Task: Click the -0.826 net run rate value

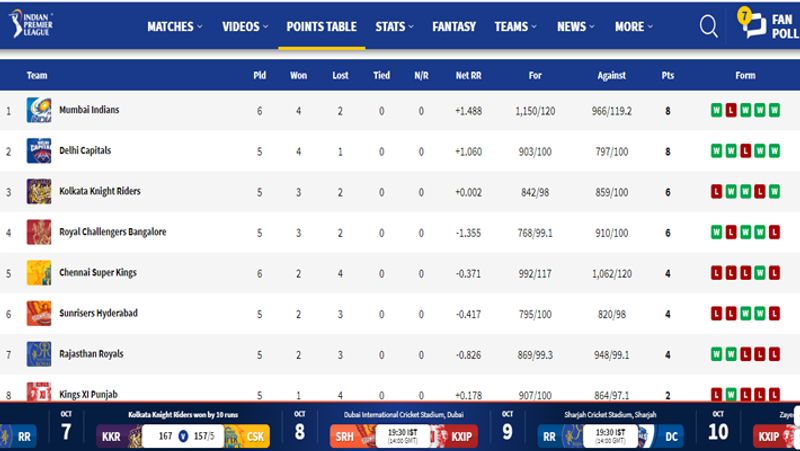Action: click(x=468, y=355)
